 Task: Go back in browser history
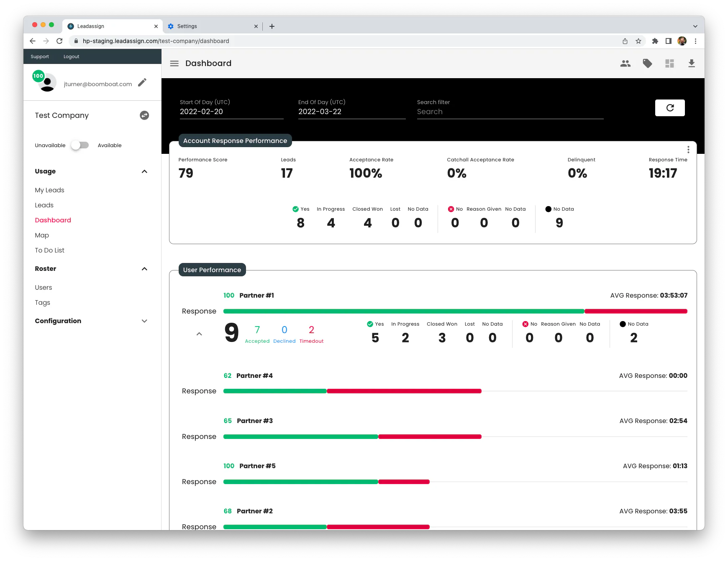point(33,41)
